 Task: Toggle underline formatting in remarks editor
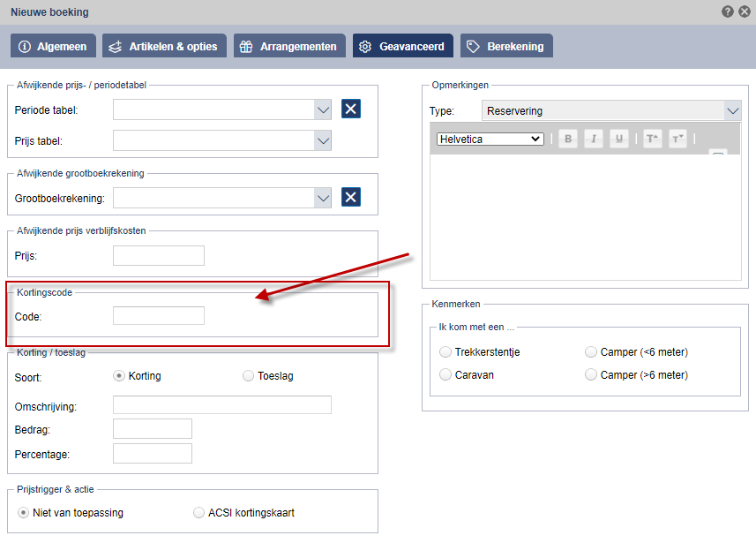(619, 139)
